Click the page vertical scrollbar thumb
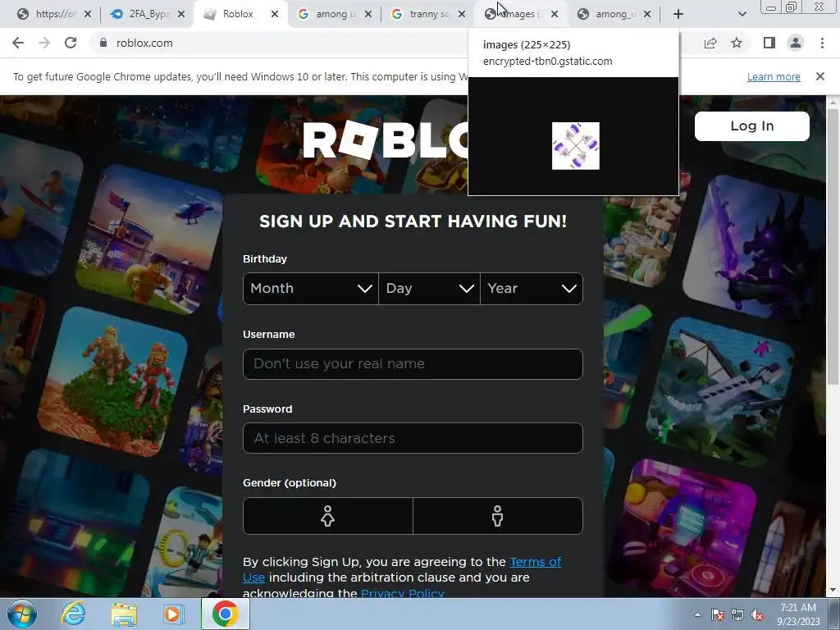This screenshot has height=630, width=840. [x=833, y=246]
